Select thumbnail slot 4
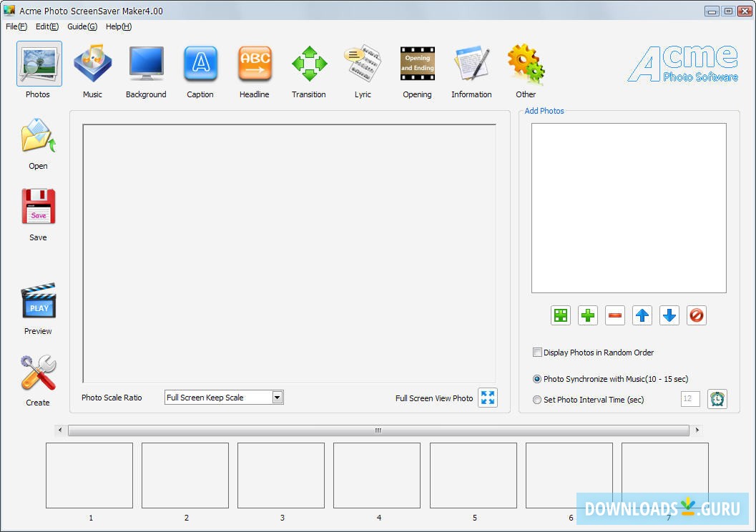Viewport: 756px width, 532px height. point(377,475)
